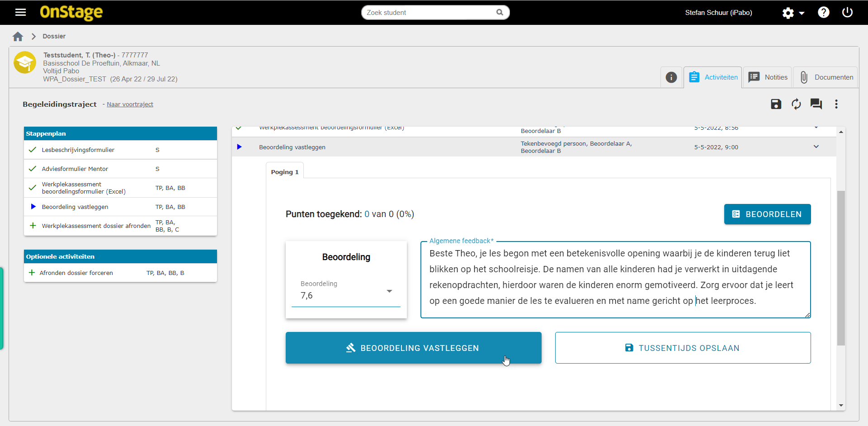Click the activity panel vertical scrollbar thumb
Screen dimensions: 868x426
coord(841,268)
